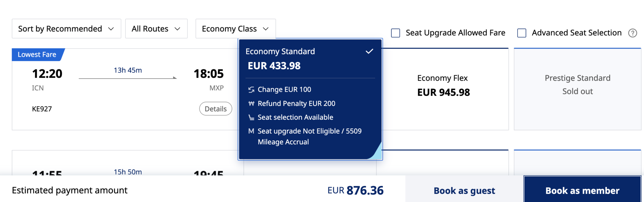Open Details for flight KE927
Image resolution: width=644 pixels, height=202 pixels.
coord(216,109)
